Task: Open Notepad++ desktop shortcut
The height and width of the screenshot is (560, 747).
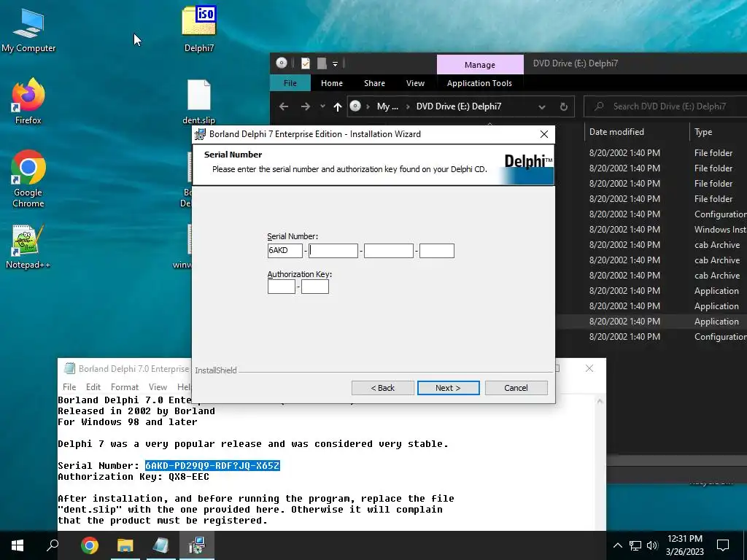Action: click(x=28, y=246)
